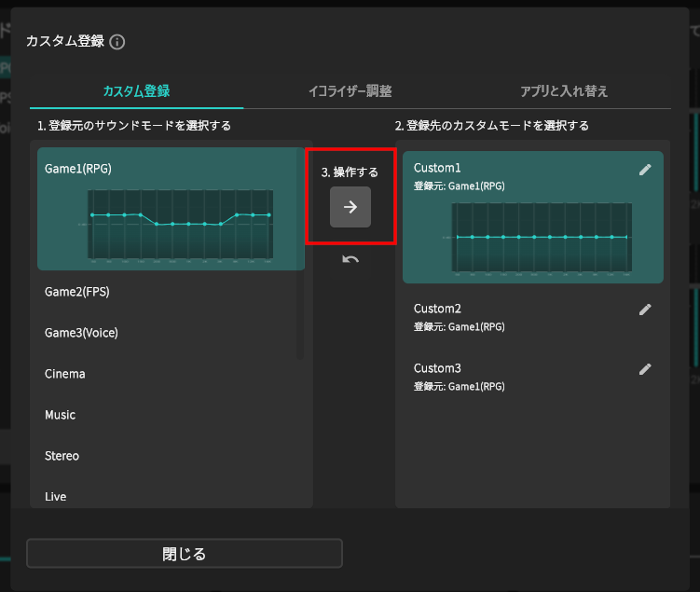Screen dimensions: 700x592
Task: Click the info icon beside カスタム登録 title
Action: click(117, 42)
